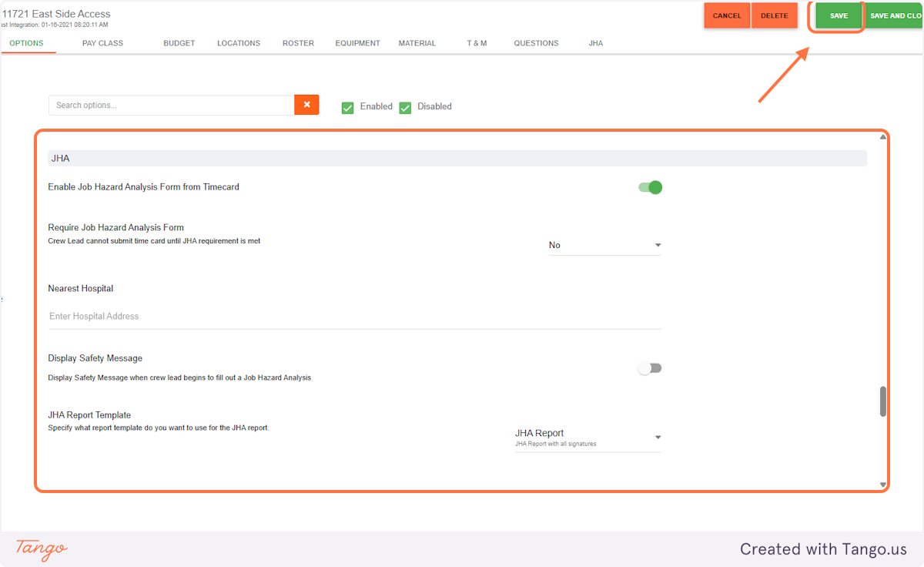
Task: Go to the Locations tab
Action: pyautogui.click(x=239, y=43)
